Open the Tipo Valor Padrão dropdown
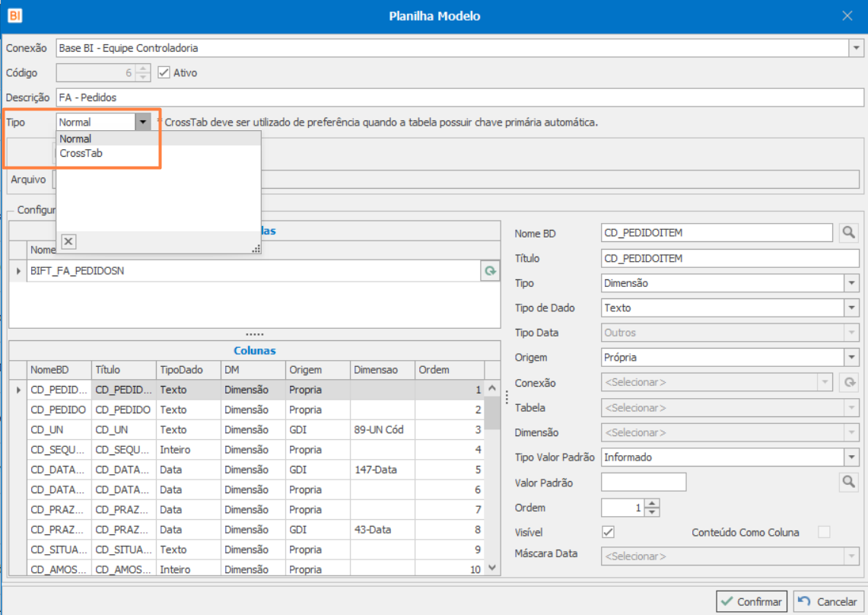Viewport: 868px width, 615px height. [851, 457]
